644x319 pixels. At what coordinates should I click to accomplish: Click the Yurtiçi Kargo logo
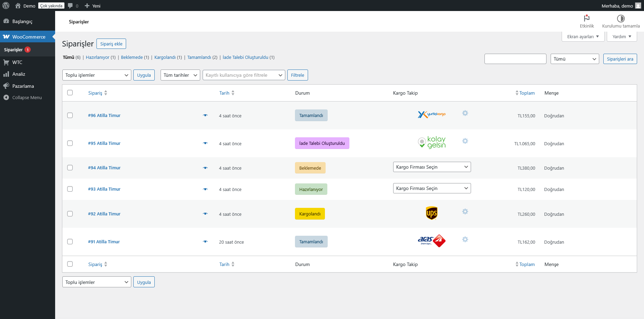click(x=432, y=115)
